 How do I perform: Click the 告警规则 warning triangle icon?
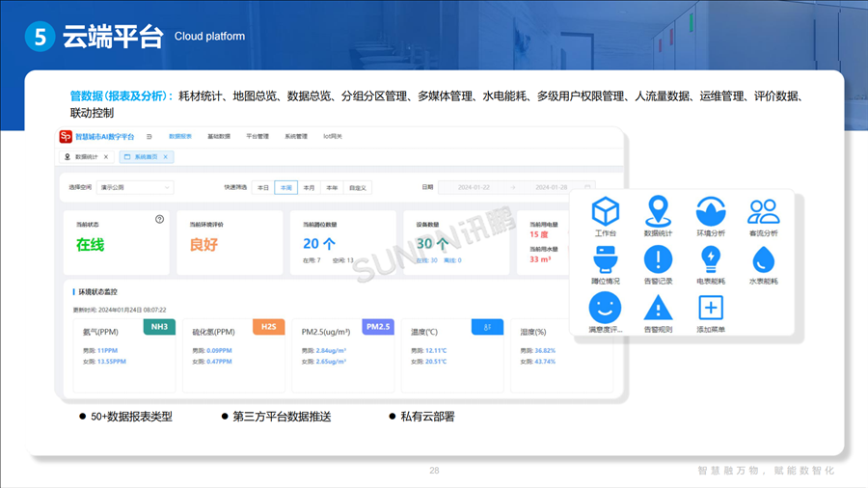click(658, 308)
